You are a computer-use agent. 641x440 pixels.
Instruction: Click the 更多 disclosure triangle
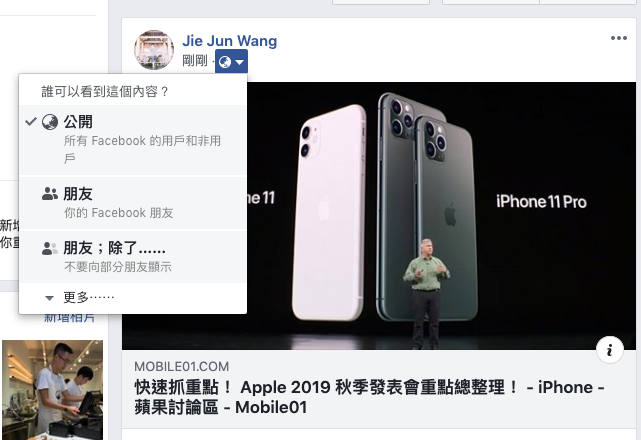tap(49, 298)
